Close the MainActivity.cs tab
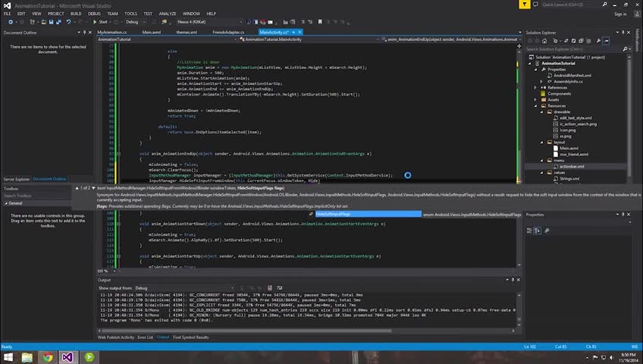The width and height of the screenshot is (643, 364). pos(300,32)
